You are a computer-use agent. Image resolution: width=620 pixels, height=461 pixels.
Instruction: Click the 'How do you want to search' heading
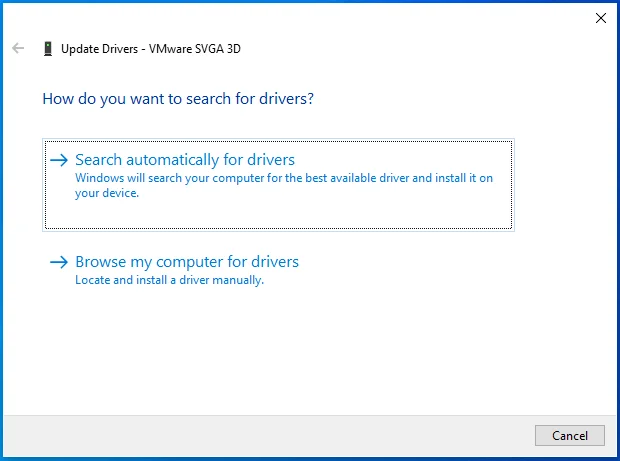pos(178,99)
